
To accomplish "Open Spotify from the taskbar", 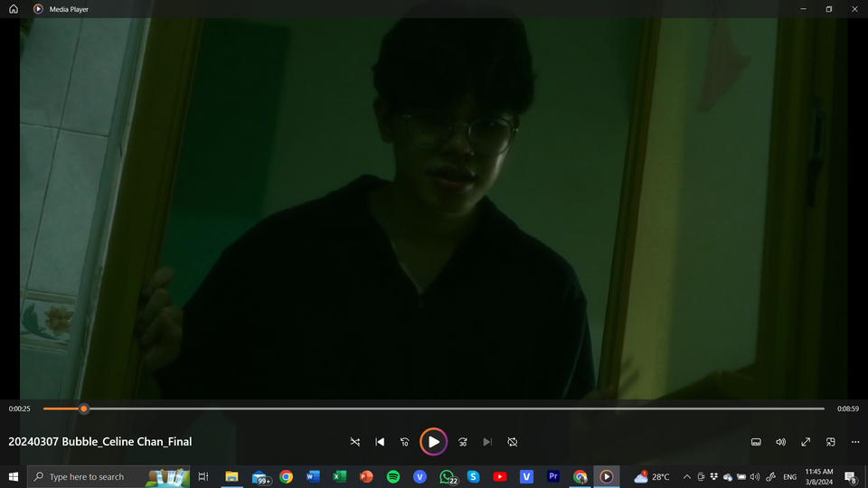I will pyautogui.click(x=393, y=476).
